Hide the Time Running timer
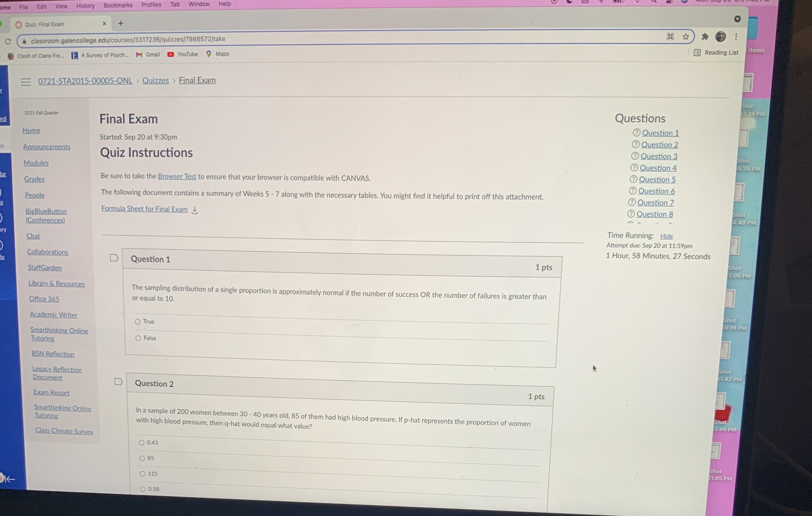This screenshot has width=812, height=516. point(666,236)
